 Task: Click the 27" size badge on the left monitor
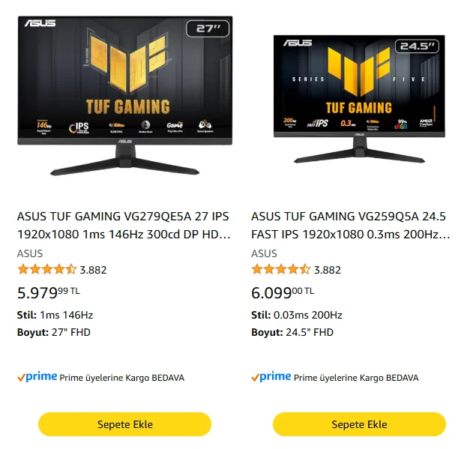(x=208, y=28)
